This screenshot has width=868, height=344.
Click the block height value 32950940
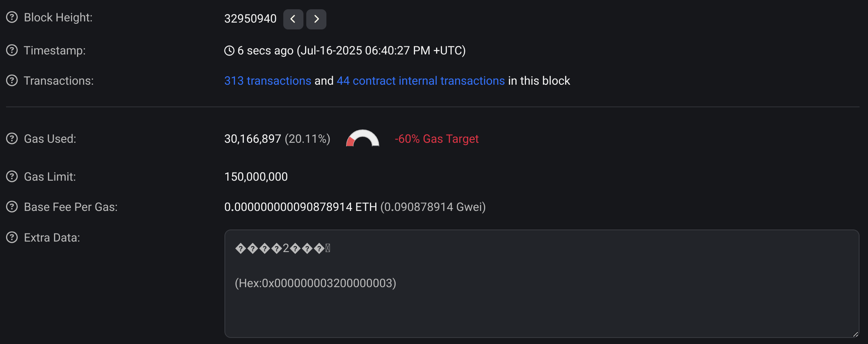click(x=250, y=18)
